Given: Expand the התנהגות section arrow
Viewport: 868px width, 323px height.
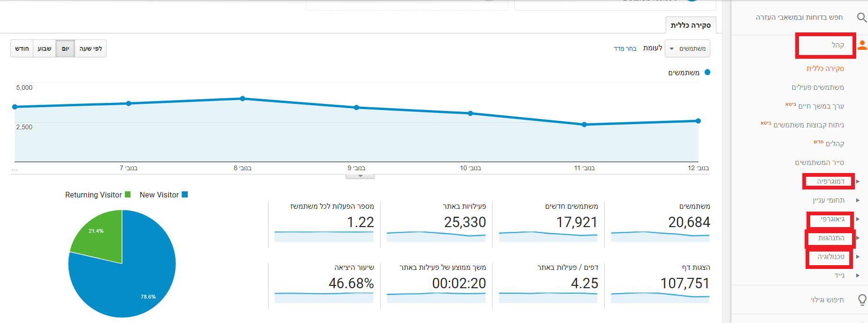Looking at the screenshot, I should pyautogui.click(x=858, y=238).
